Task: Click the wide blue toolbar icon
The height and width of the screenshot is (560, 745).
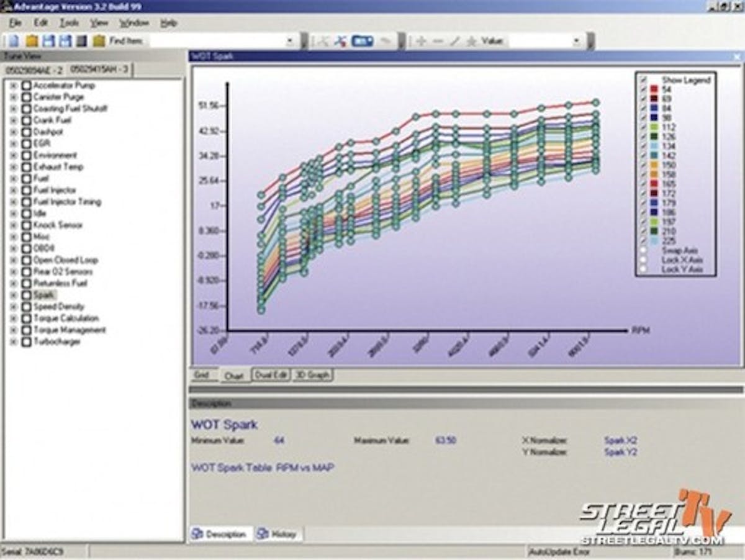Action: (x=362, y=41)
